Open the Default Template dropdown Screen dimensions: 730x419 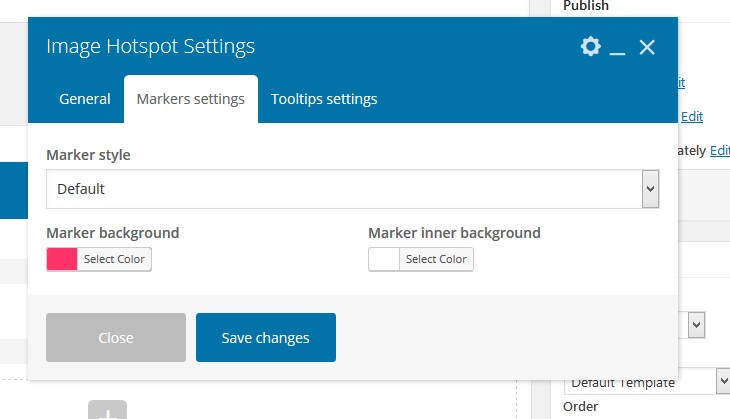tap(646, 382)
